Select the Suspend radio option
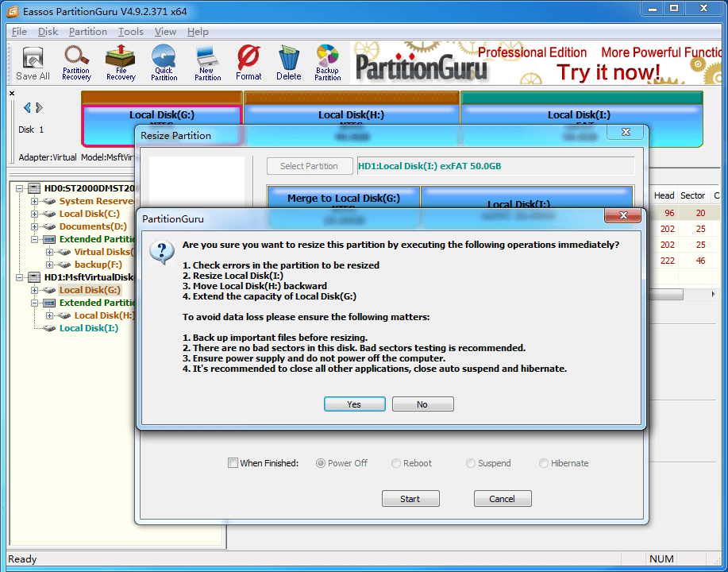The width and height of the screenshot is (728, 572). click(x=470, y=463)
